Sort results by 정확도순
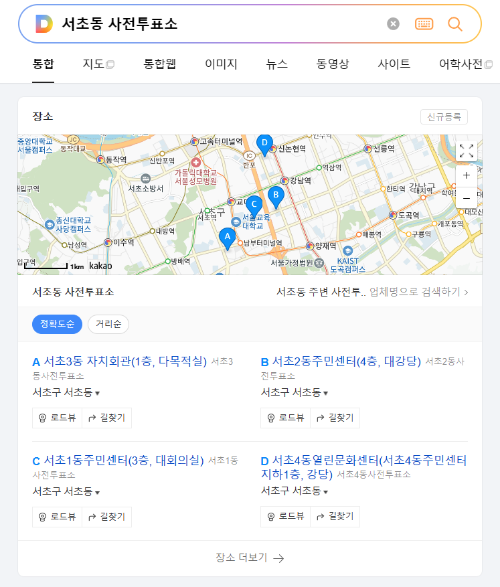 pyautogui.click(x=57, y=324)
